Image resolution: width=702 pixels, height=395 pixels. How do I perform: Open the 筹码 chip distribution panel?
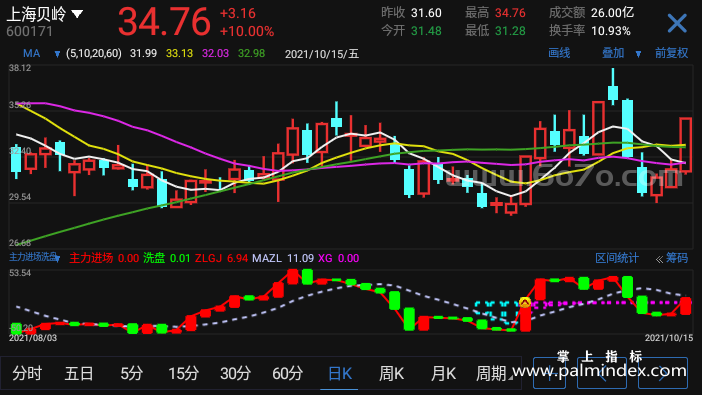(676, 258)
